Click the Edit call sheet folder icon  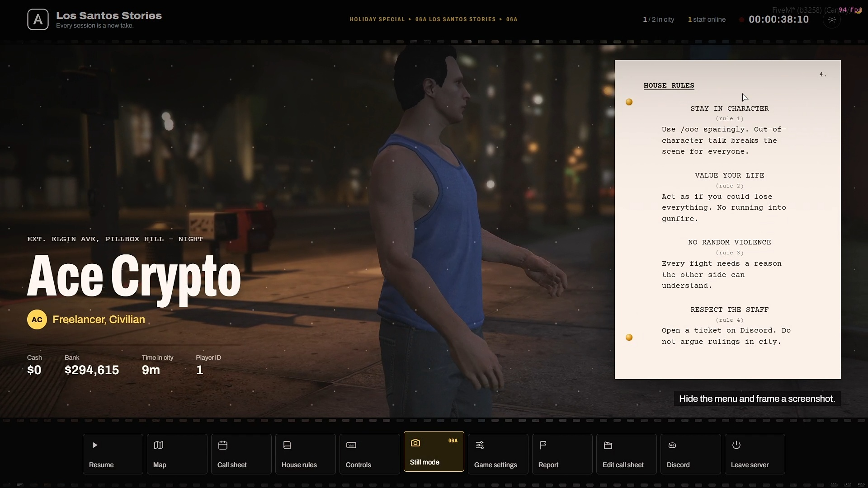[608, 445]
